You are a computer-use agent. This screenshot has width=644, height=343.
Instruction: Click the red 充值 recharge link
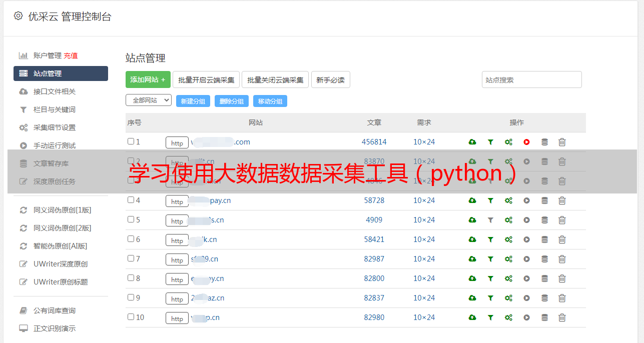pos(71,55)
